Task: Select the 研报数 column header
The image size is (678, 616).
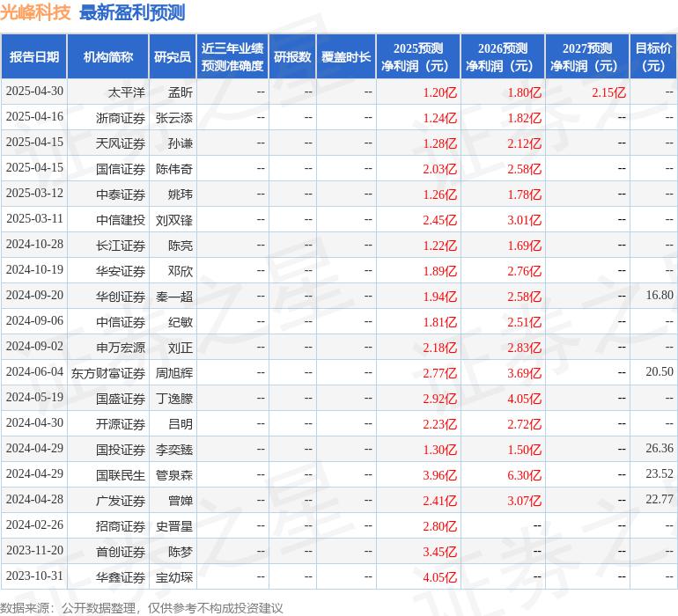Action: (x=292, y=57)
